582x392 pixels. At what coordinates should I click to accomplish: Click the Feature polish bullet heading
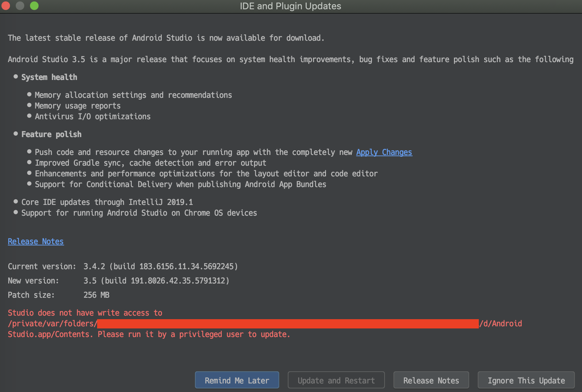pos(51,134)
